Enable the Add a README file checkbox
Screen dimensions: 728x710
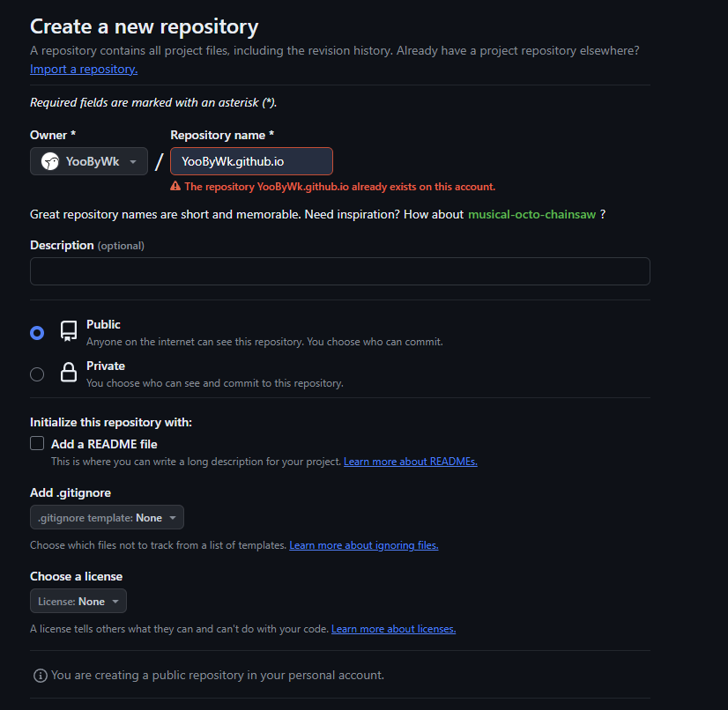(37, 444)
